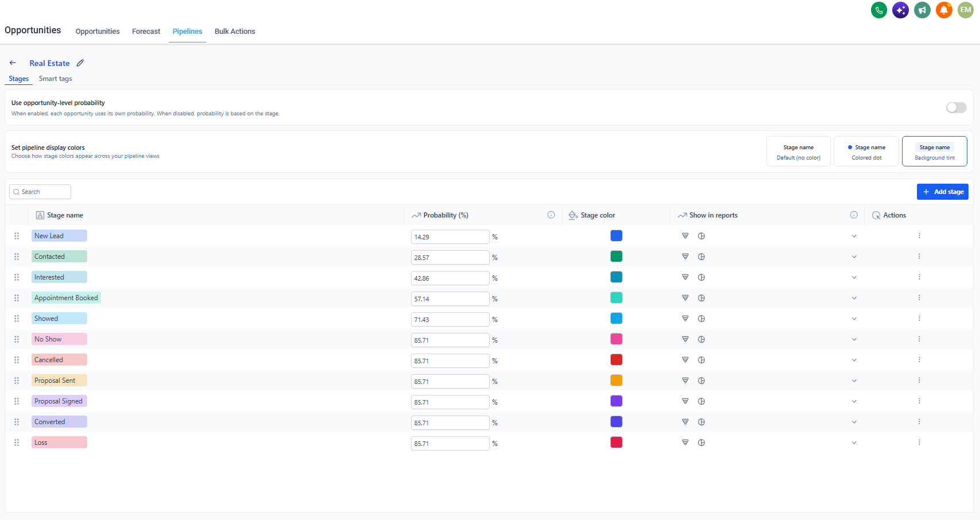Click the drag handle for New Lead
980x520 pixels.
17,236
